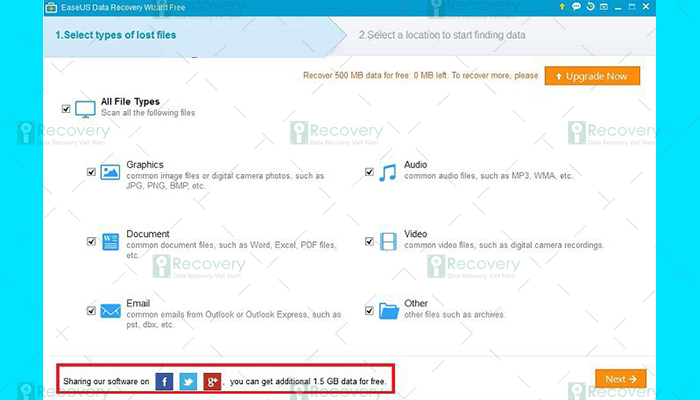Share software on Google Plus

(212, 382)
